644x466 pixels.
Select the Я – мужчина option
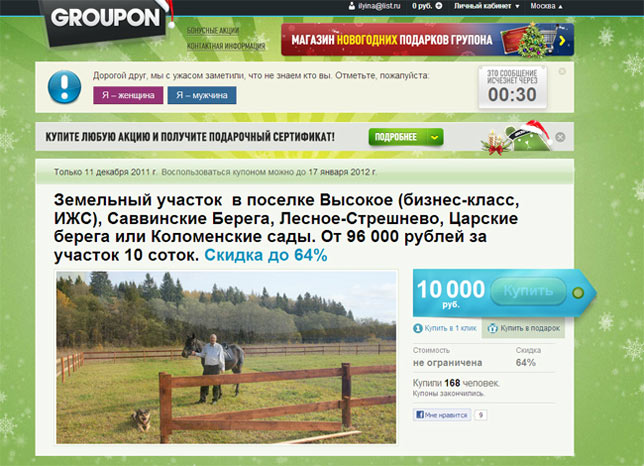[x=202, y=95]
